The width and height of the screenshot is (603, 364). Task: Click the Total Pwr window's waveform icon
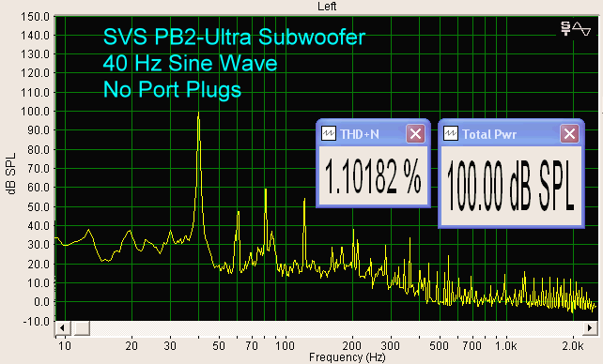click(x=451, y=133)
